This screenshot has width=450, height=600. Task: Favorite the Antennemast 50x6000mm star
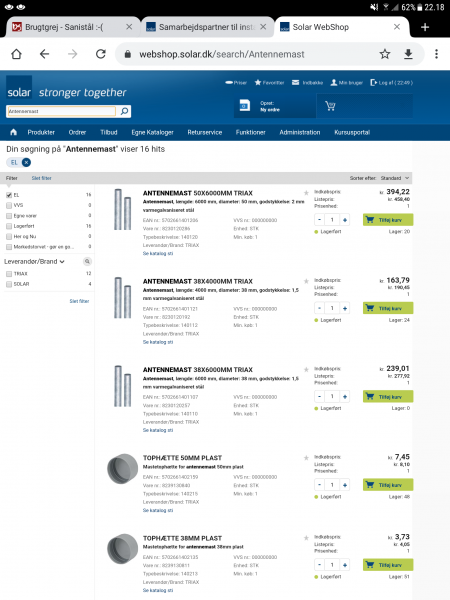[306, 193]
